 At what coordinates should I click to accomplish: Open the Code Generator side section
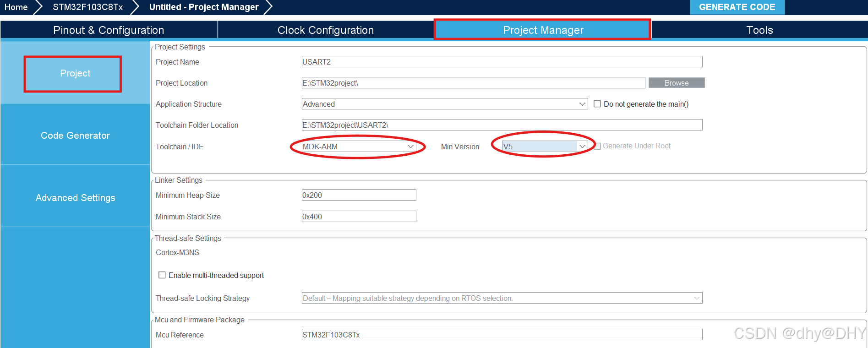75,135
